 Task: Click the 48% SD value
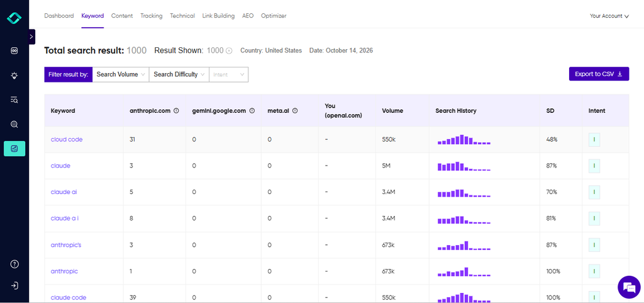click(552, 139)
